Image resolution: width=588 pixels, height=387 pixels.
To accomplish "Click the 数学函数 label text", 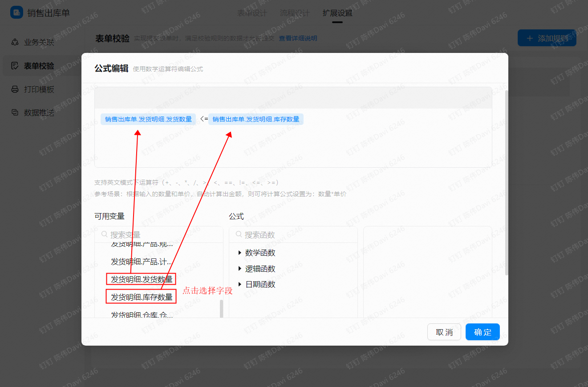I will (x=260, y=253).
